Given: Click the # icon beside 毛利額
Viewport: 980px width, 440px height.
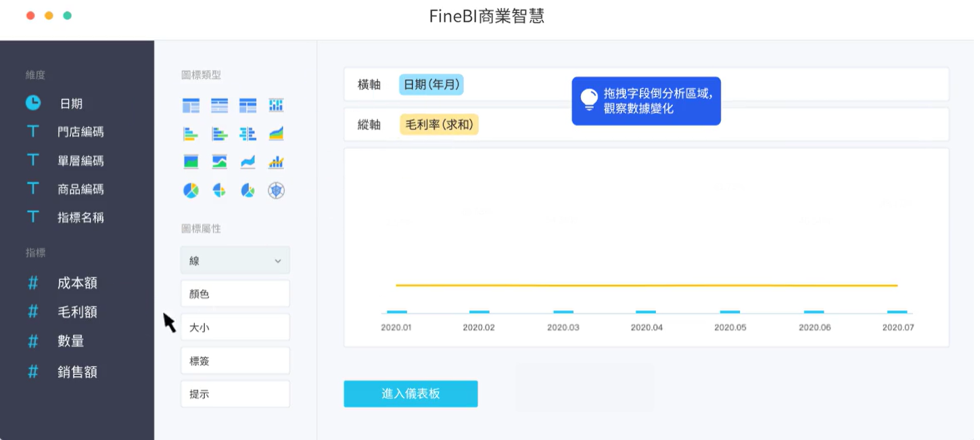Looking at the screenshot, I should [x=32, y=311].
